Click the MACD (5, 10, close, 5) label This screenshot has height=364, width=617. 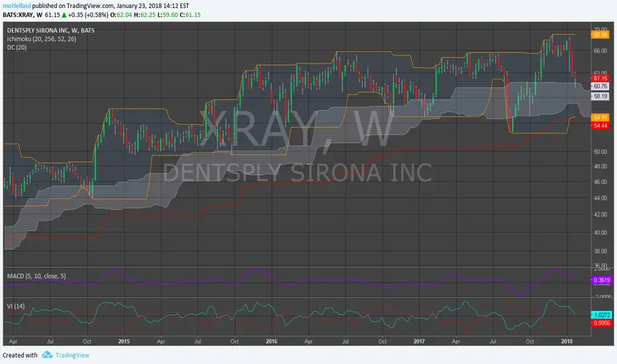coord(36,276)
